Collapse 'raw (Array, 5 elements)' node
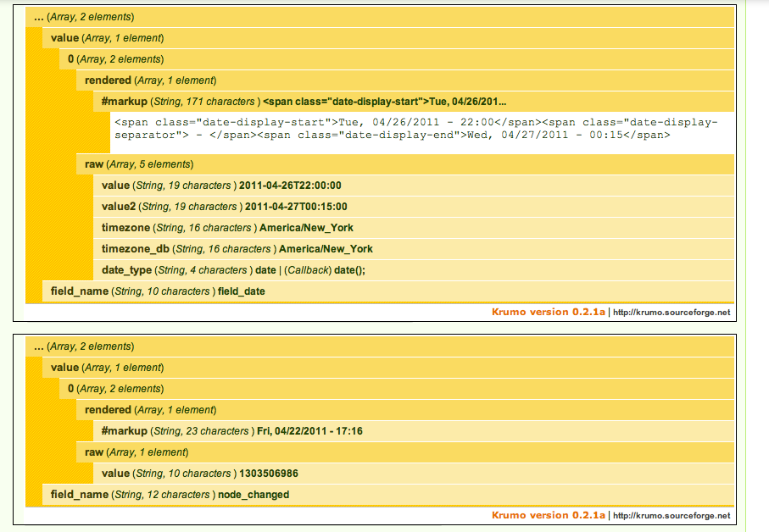769x532 pixels. pos(405,164)
